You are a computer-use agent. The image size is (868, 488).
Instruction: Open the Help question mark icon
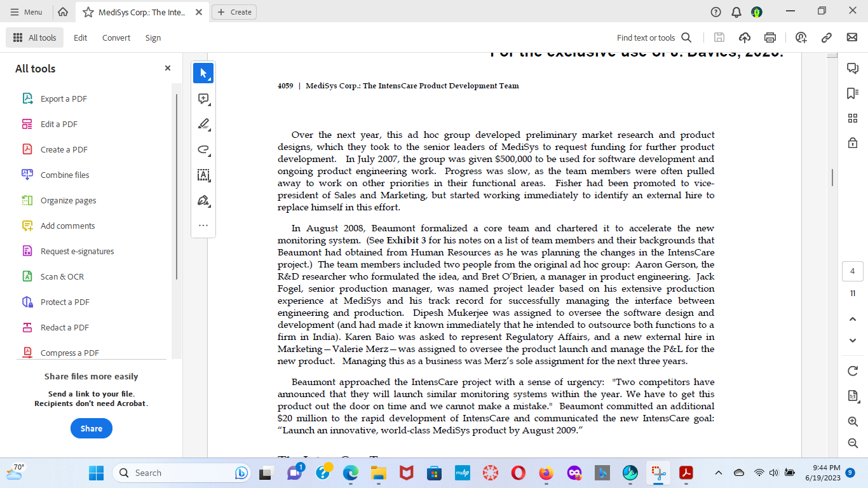click(716, 12)
